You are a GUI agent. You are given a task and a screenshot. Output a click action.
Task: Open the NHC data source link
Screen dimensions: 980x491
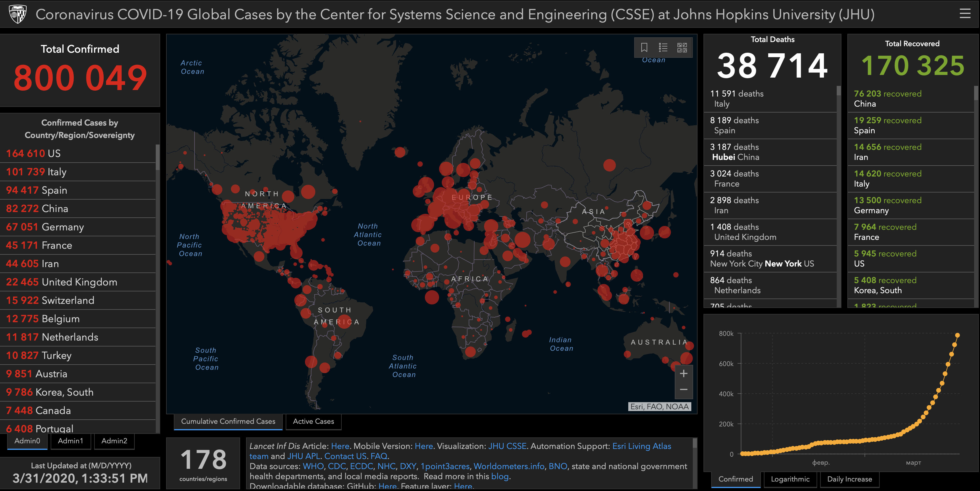(x=386, y=466)
